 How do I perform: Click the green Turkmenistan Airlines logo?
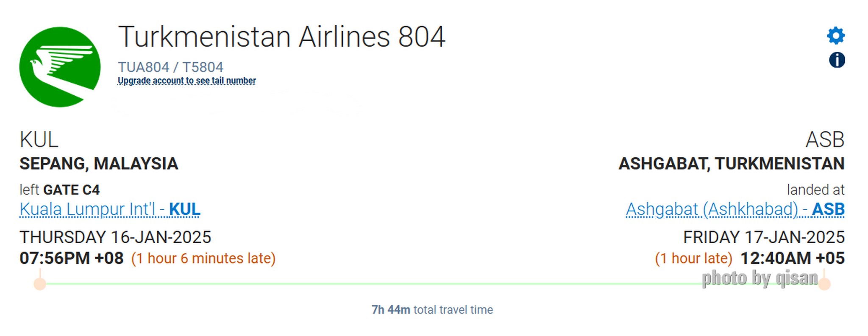[x=60, y=67]
